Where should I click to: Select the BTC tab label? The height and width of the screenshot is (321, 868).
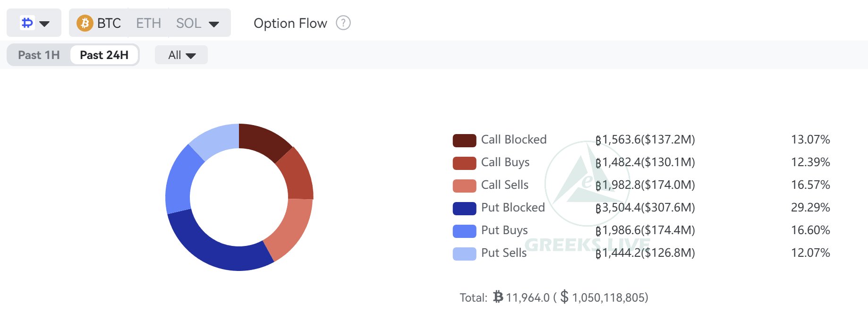tap(109, 23)
